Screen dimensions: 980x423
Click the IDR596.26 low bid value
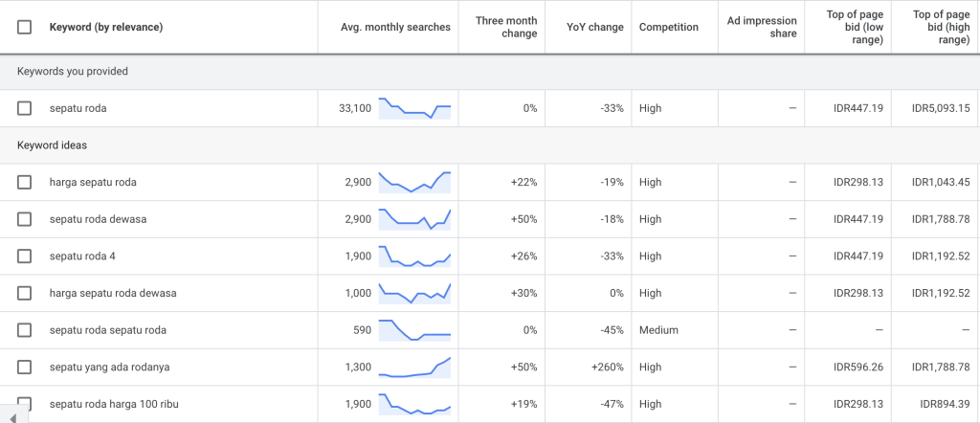pos(858,367)
